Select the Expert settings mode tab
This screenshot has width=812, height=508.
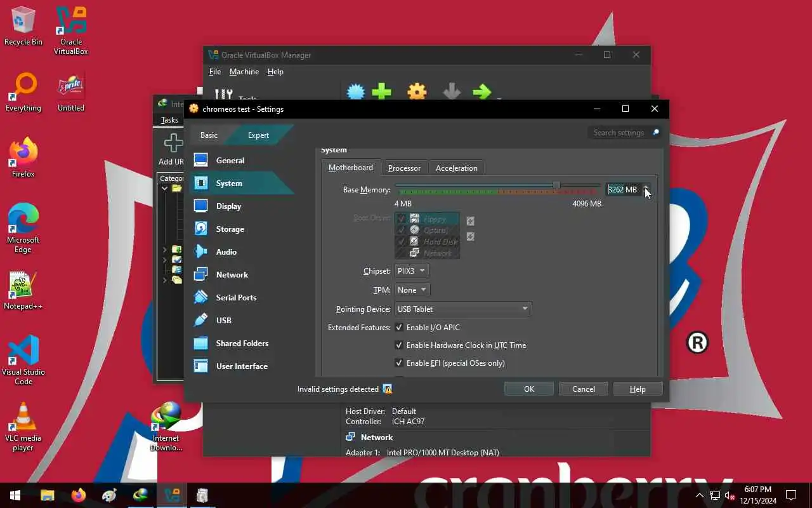258,135
